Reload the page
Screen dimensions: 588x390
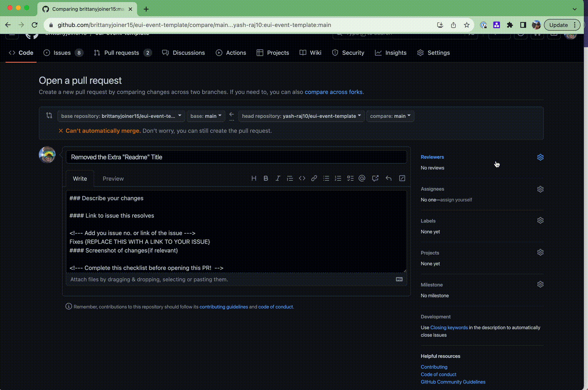pyautogui.click(x=34, y=25)
